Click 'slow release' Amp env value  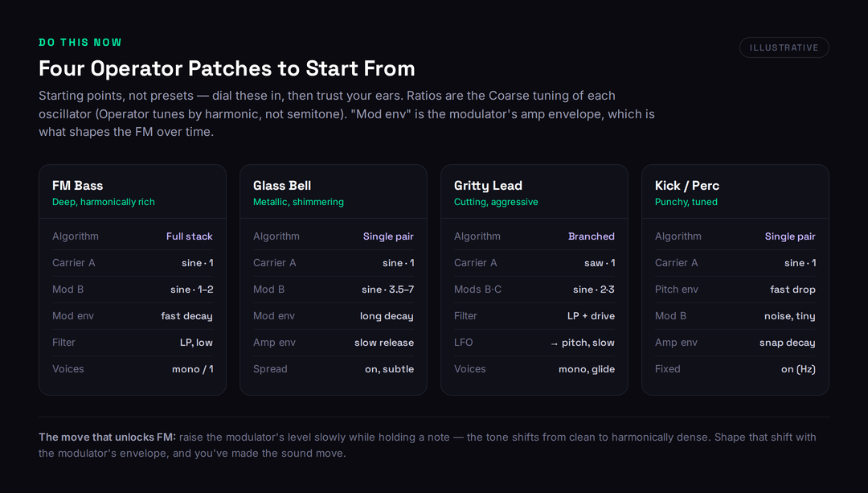384,343
